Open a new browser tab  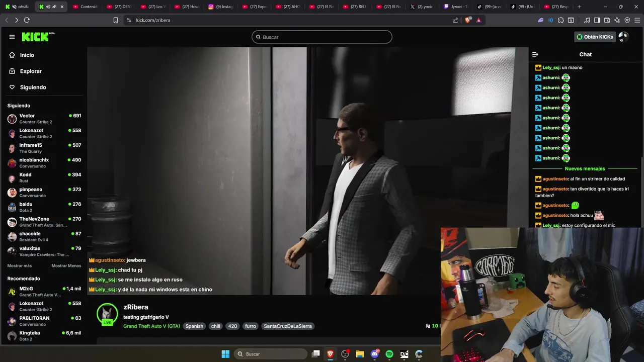[x=579, y=7]
